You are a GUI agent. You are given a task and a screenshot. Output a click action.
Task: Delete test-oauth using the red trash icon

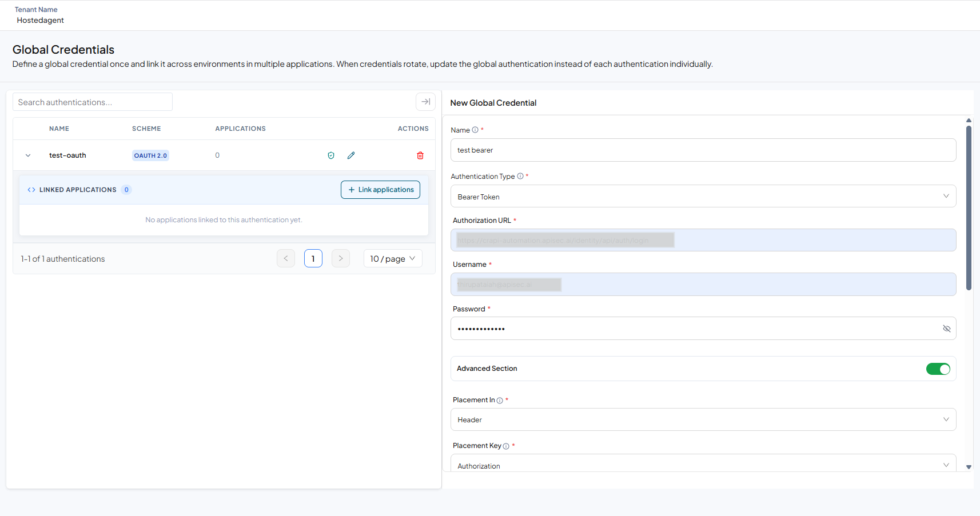tap(420, 155)
